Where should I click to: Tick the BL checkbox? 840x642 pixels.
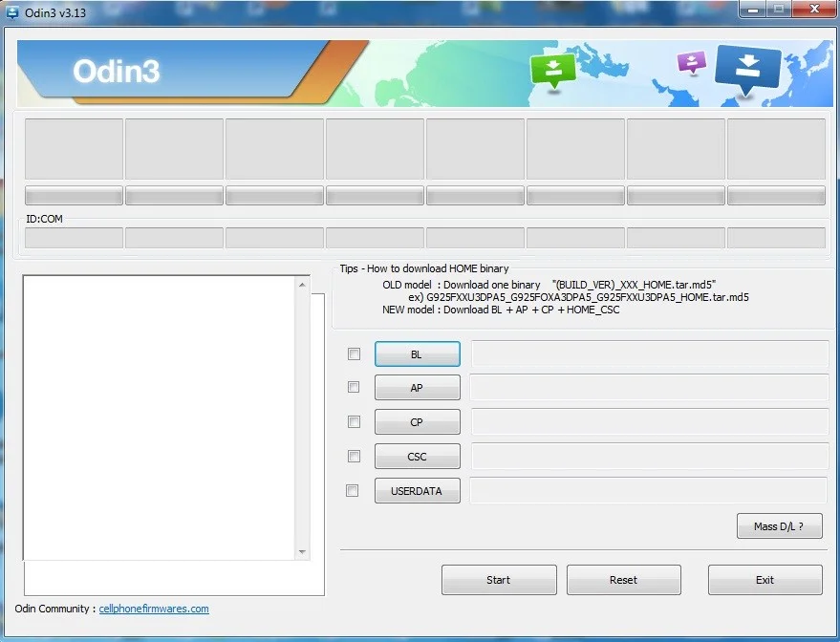[x=354, y=353]
